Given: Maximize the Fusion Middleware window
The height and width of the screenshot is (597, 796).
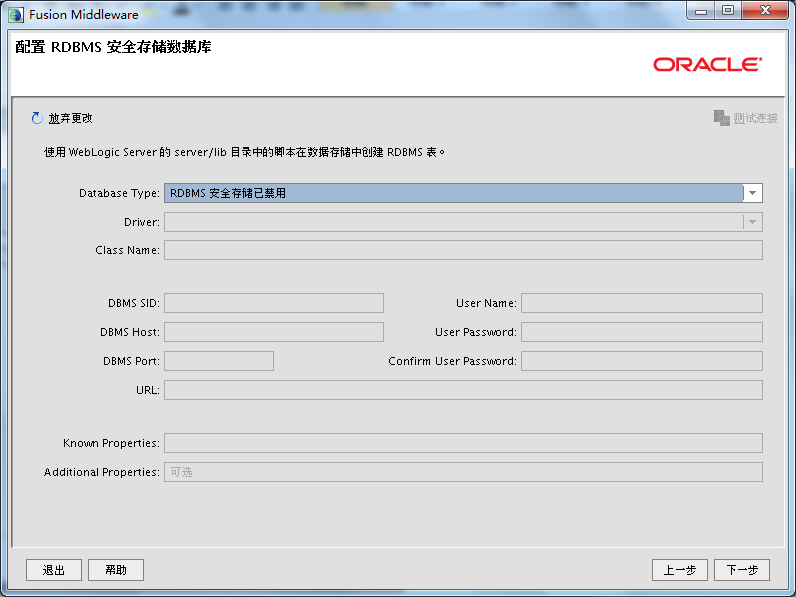Looking at the screenshot, I should [x=728, y=11].
